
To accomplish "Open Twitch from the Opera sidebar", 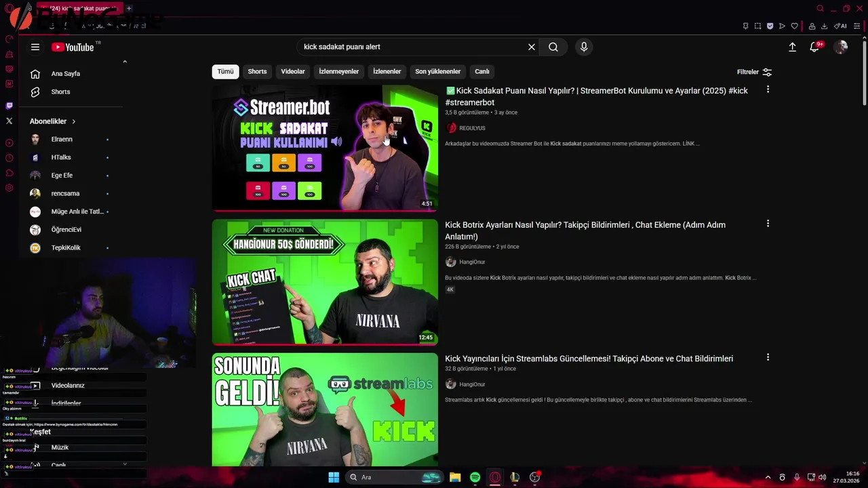I will click(x=9, y=106).
